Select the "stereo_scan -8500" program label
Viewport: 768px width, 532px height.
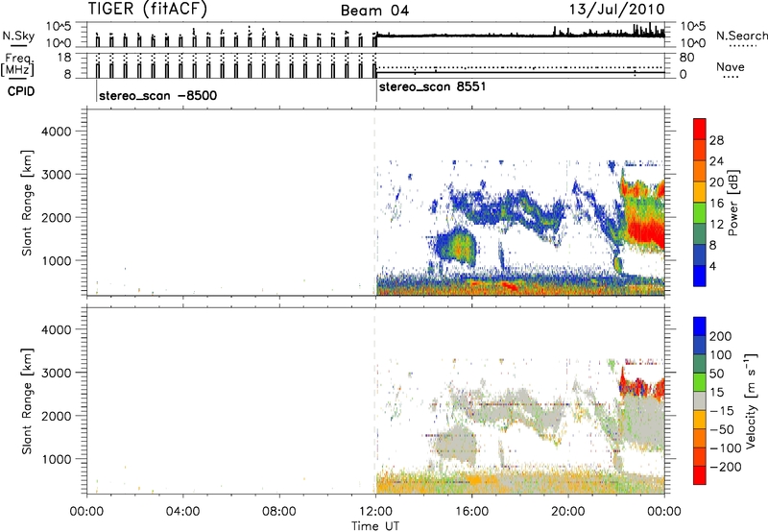click(x=157, y=95)
